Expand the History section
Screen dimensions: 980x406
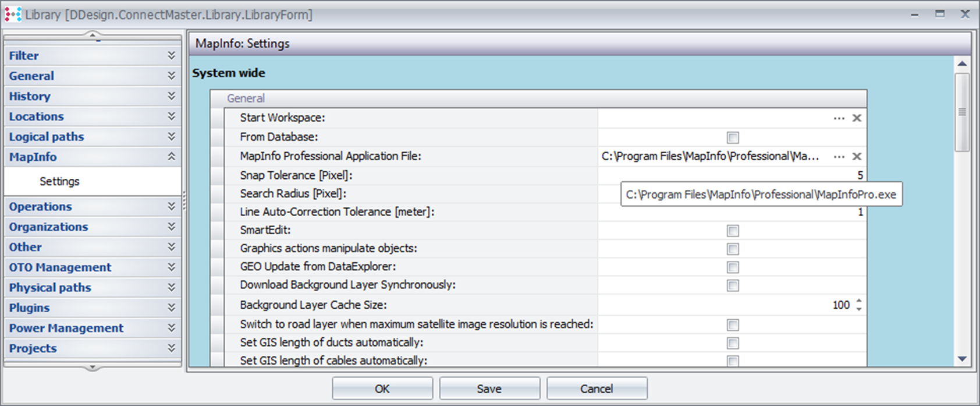[x=93, y=96]
